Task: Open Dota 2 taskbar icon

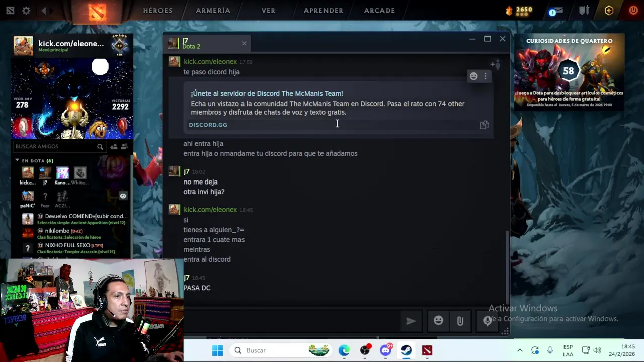Action: point(427,350)
